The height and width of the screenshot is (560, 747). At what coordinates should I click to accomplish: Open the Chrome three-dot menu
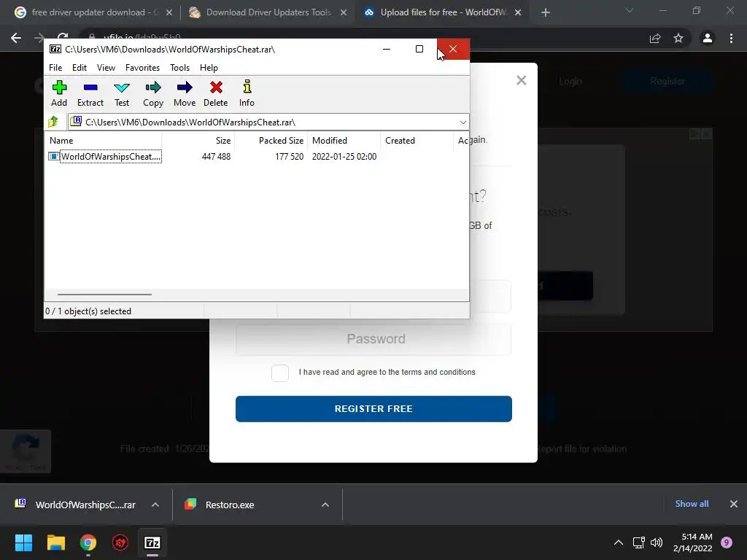click(731, 38)
